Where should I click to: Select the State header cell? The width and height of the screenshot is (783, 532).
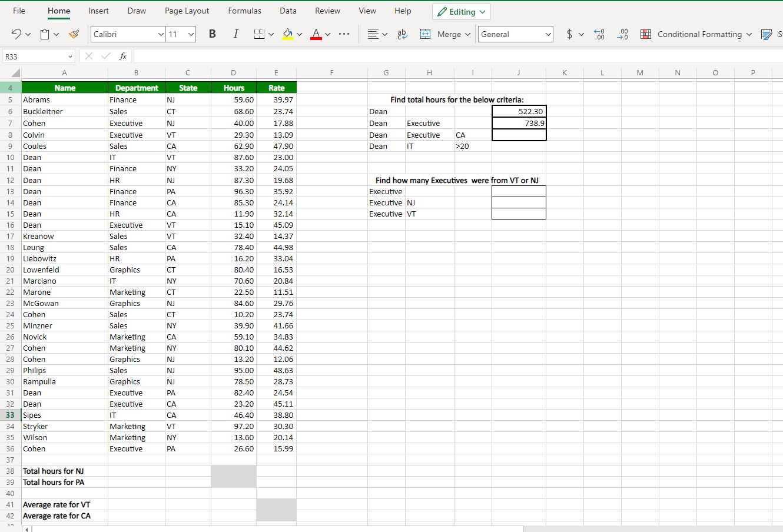click(x=188, y=88)
